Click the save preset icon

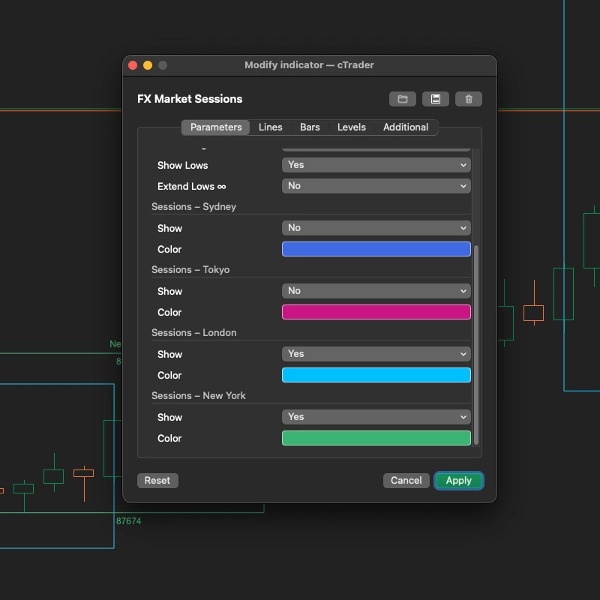click(435, 99)
